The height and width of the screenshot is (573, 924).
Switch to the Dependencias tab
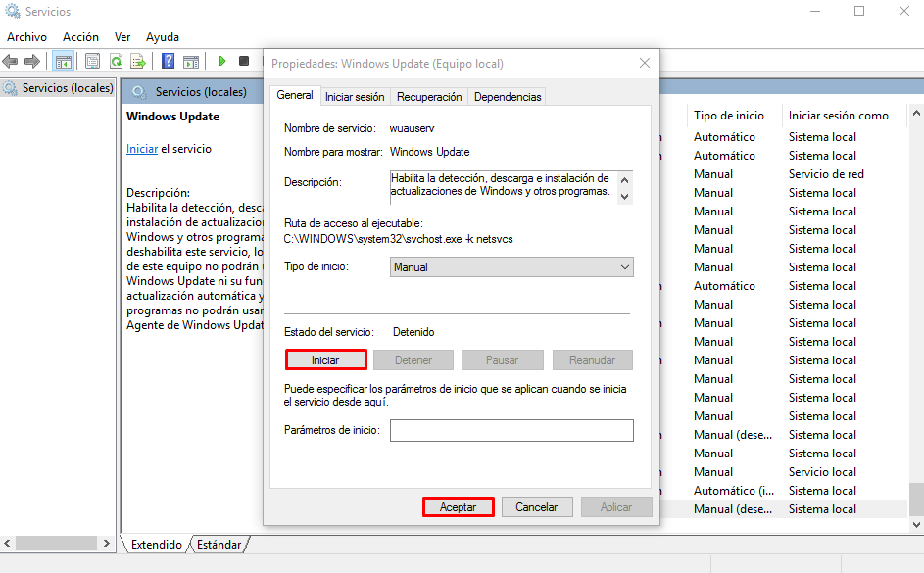point(508,97)
